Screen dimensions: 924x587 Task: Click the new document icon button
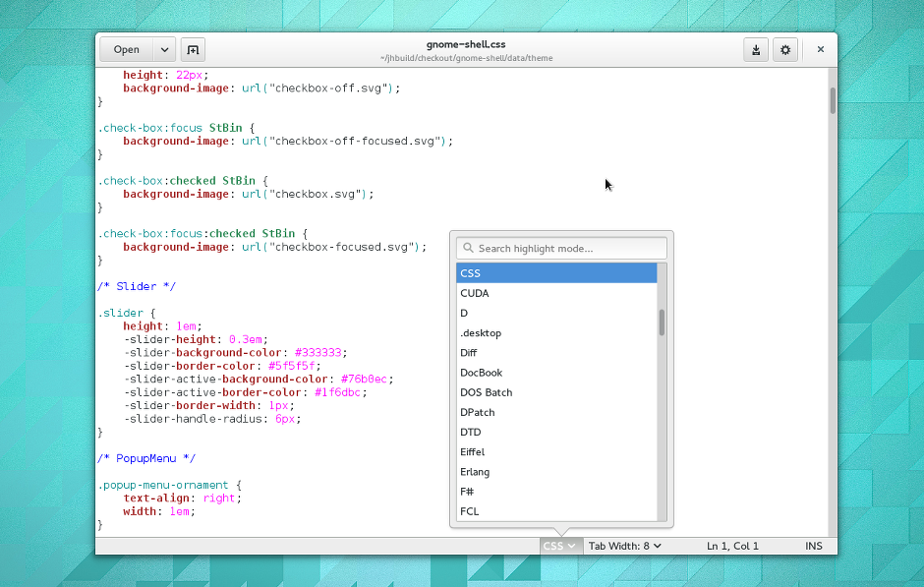click(193, 50)
